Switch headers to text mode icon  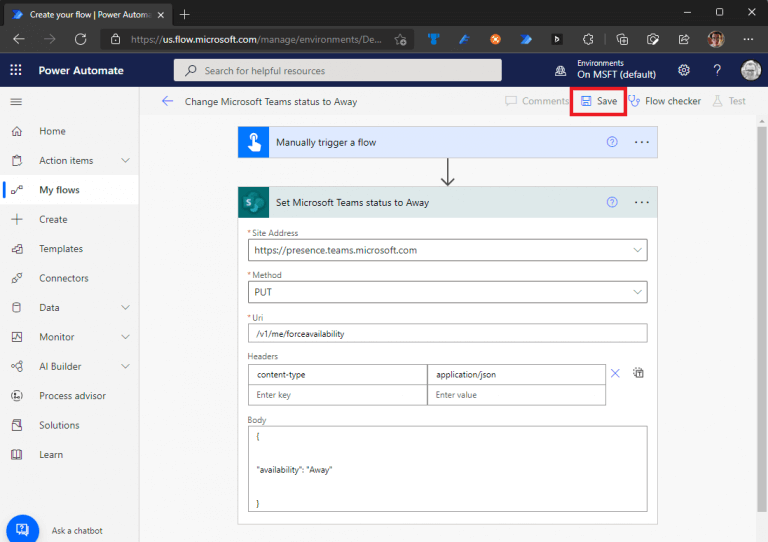pos(638,373)
